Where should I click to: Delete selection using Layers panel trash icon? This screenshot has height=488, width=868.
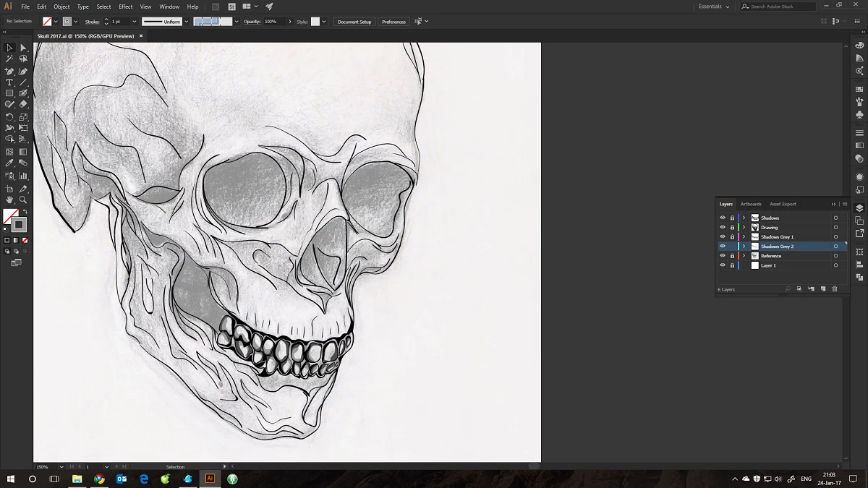click(835, 289)
